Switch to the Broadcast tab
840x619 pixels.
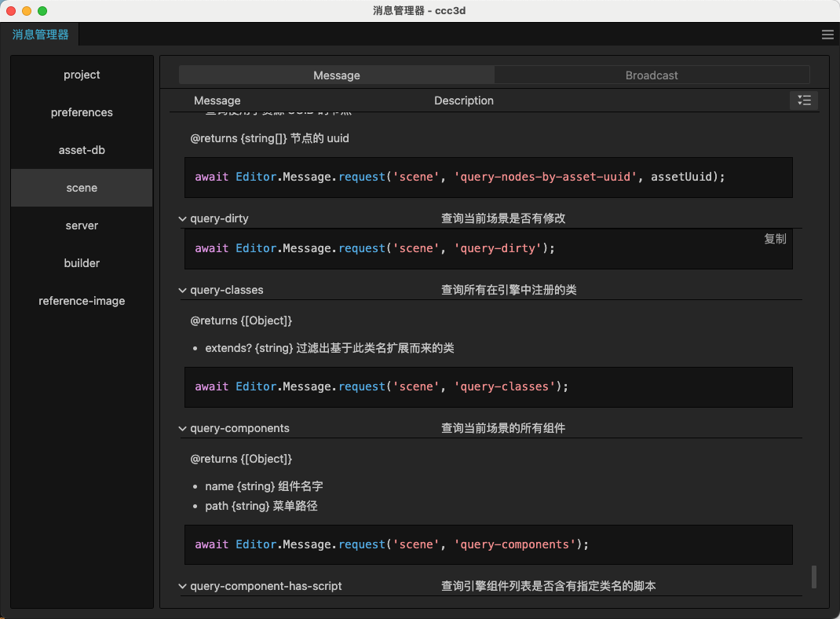pos(652,75)
